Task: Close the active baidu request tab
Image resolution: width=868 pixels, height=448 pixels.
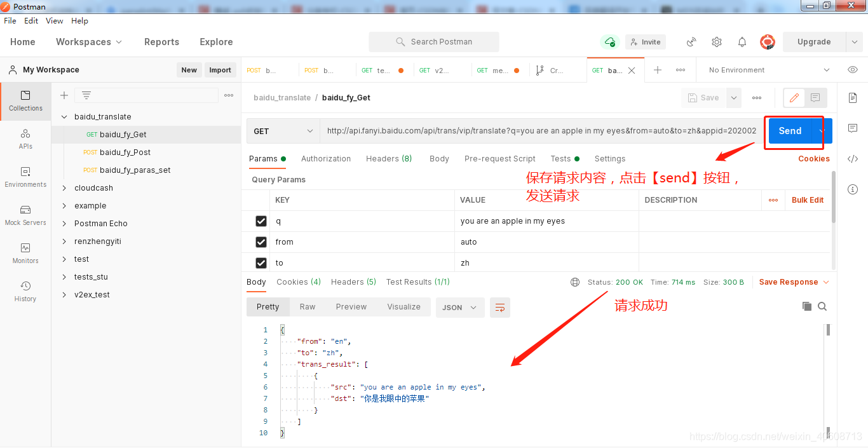Action: click(632, 71)
